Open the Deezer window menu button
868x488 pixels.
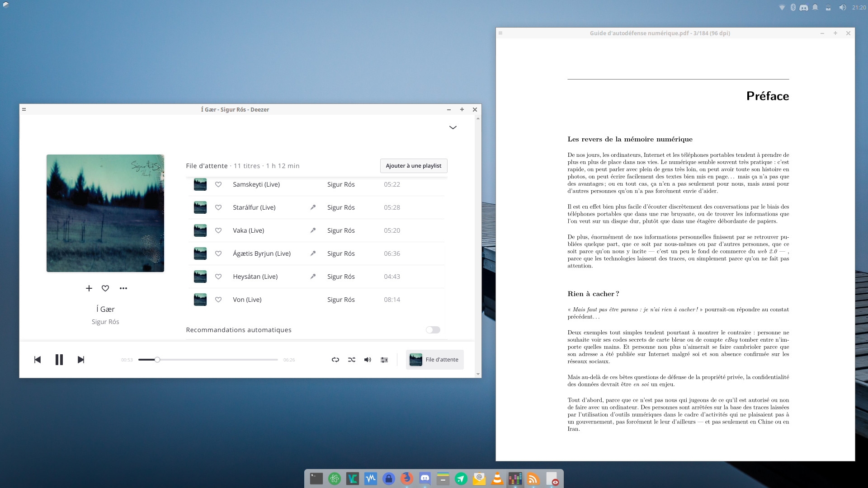tap(24, 109)
